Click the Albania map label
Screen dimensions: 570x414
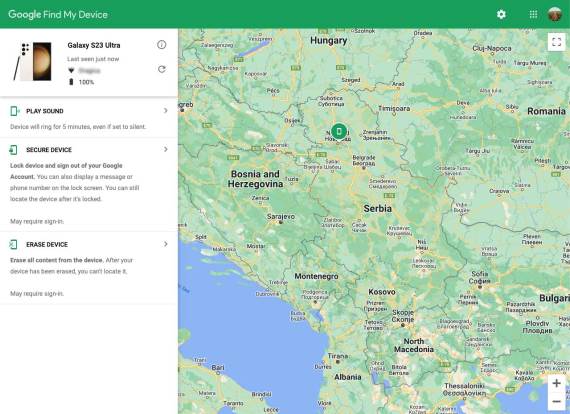coord(348,377)
